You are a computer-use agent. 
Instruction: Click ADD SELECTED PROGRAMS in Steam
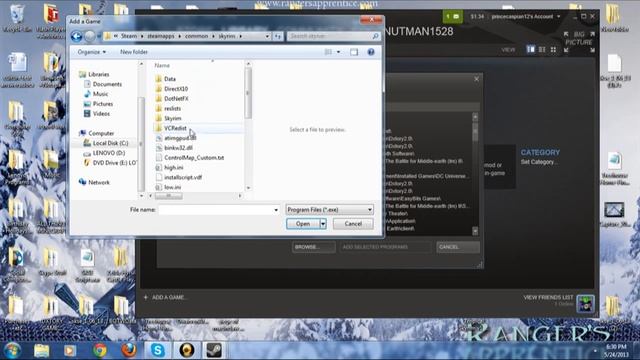point(385,247)
